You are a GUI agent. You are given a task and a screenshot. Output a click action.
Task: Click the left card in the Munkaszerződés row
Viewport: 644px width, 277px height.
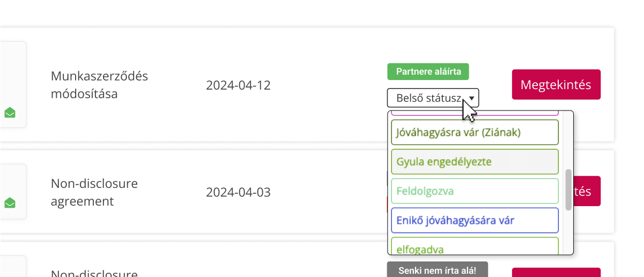(x=13, y=84)
